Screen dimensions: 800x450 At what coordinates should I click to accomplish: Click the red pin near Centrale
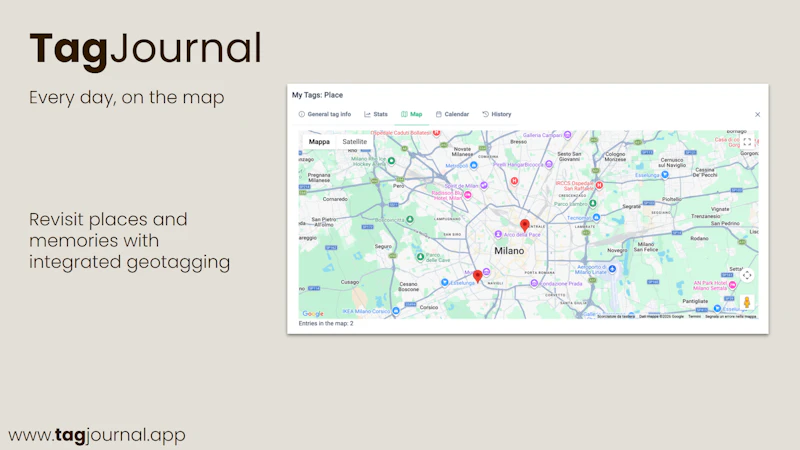tap(524, 225)
